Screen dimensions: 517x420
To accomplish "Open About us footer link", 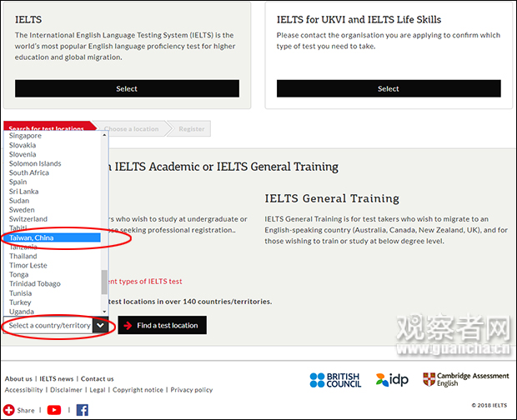I will pos(18,379).
